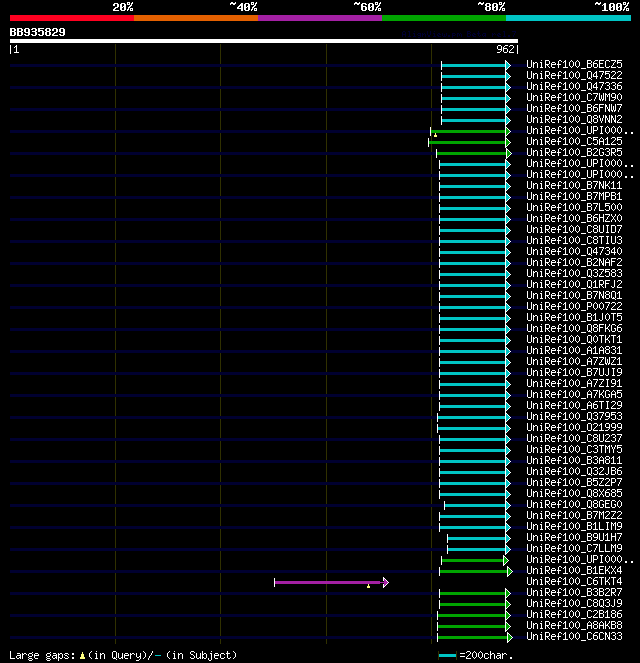
Task: Click the cyan =200char scale bar
Action: [x=447, y=656]
